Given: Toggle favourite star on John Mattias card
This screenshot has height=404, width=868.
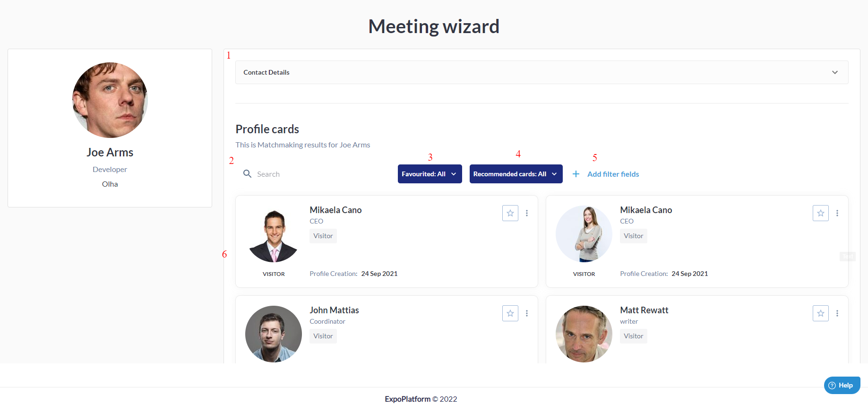Looking at the screenshot, I should pos(510,313).
